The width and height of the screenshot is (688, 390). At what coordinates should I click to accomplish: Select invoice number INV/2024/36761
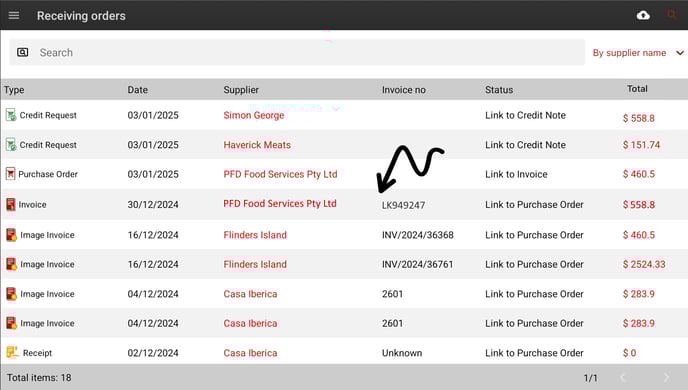click(x=417, y=264)
